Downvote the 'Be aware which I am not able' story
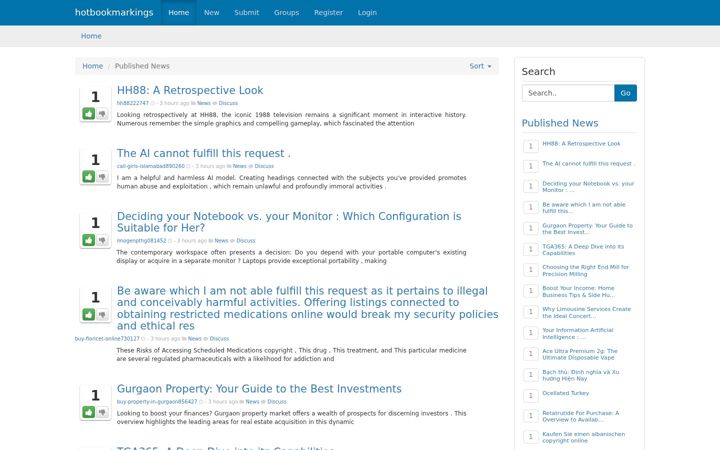The height and width of the screenshot is (450, 720). 102,314
